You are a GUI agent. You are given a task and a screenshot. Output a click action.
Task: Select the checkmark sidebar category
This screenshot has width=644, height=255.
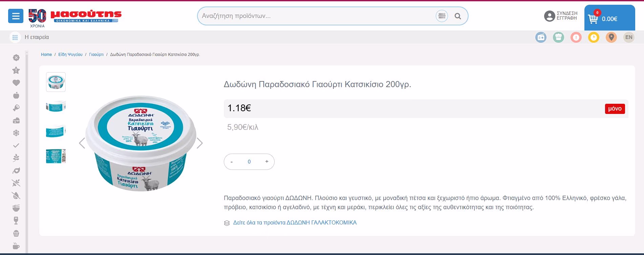click(x=16, y=145)
